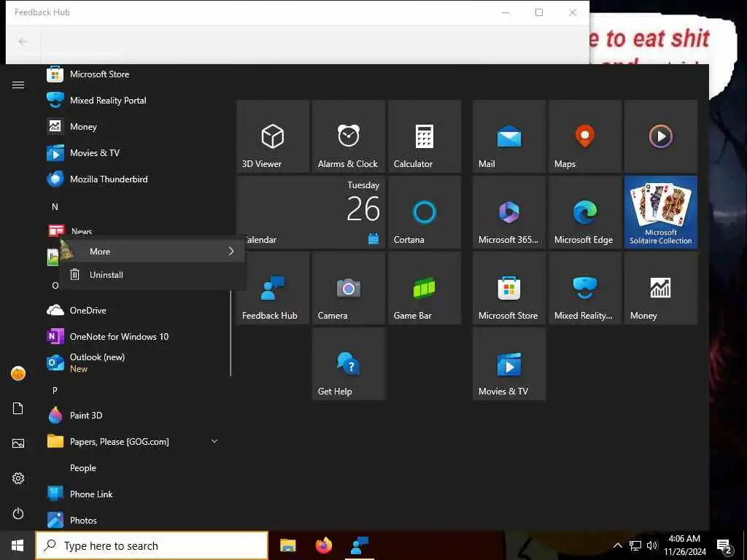
Task: Open the Mail tile
Action: click(x=508, y=136)
